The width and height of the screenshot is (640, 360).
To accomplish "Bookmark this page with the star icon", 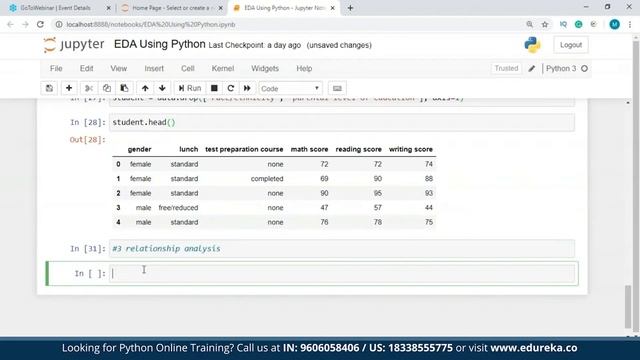I will click(544, 24).
